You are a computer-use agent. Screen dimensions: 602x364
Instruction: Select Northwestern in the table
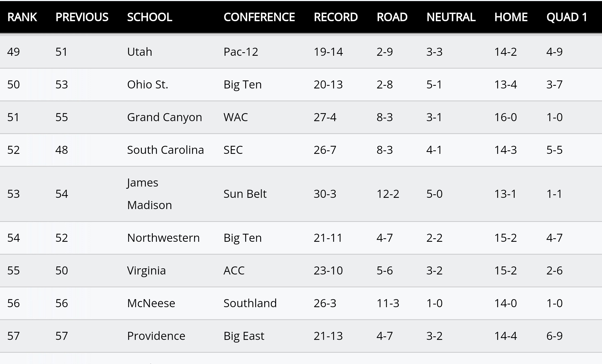163,238
